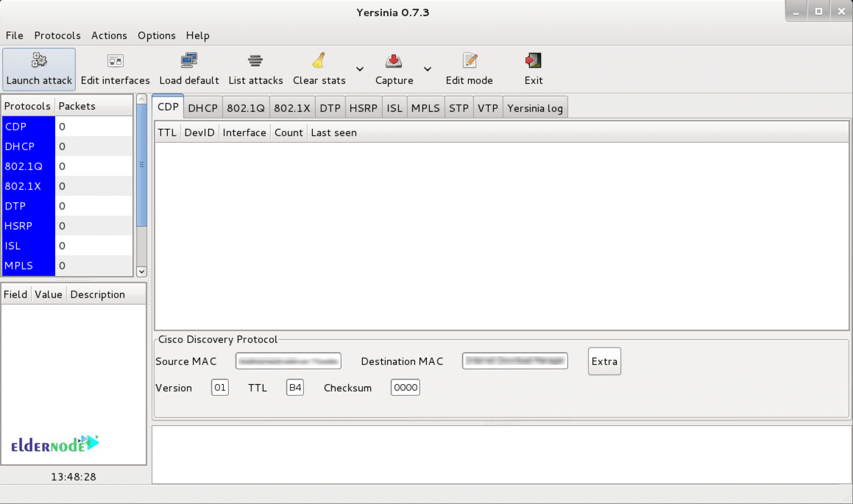Expand the Clear stats dropdown arrow
Viewport: 853px width, 504px height.
pos(360,70)
